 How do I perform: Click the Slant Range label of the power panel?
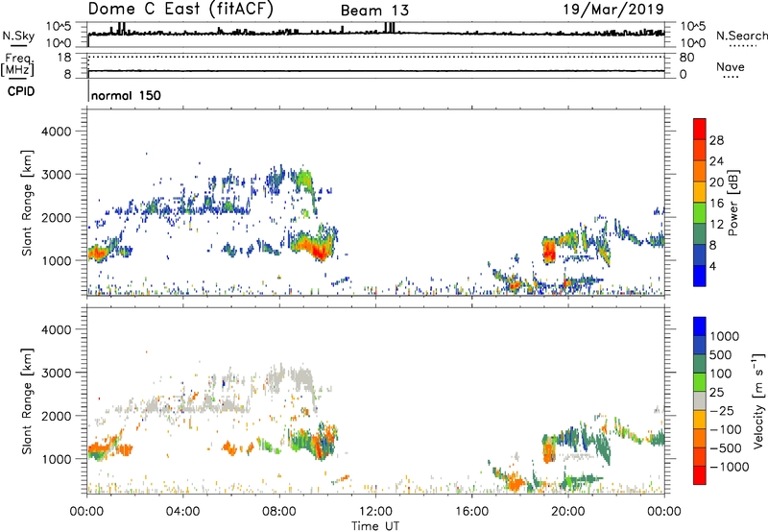point(27,203)
